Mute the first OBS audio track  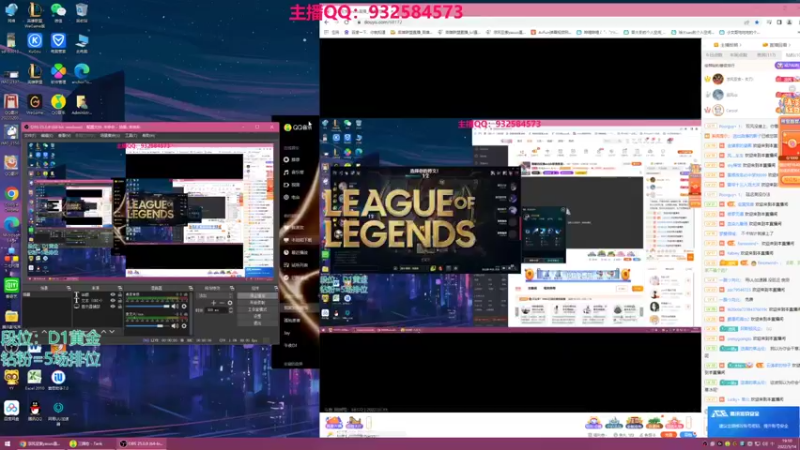point(175,306)
